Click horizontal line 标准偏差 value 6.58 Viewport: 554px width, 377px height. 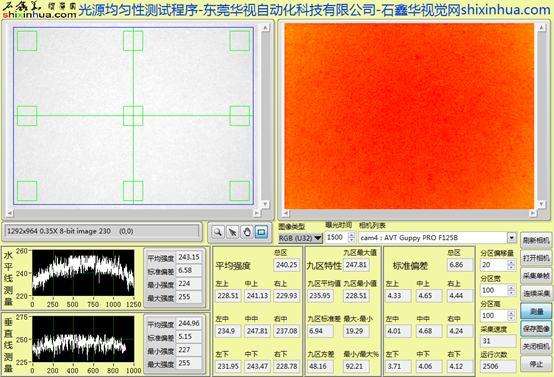click(x=189, y=270)
